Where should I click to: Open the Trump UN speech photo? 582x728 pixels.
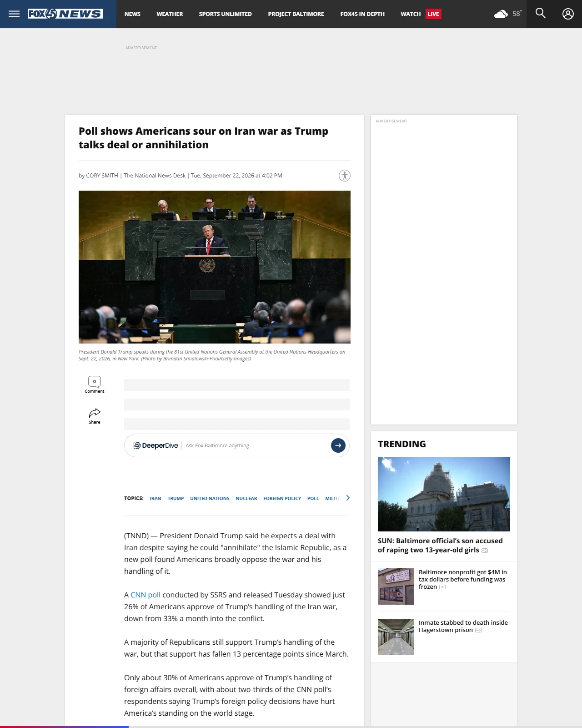[215, 267]
